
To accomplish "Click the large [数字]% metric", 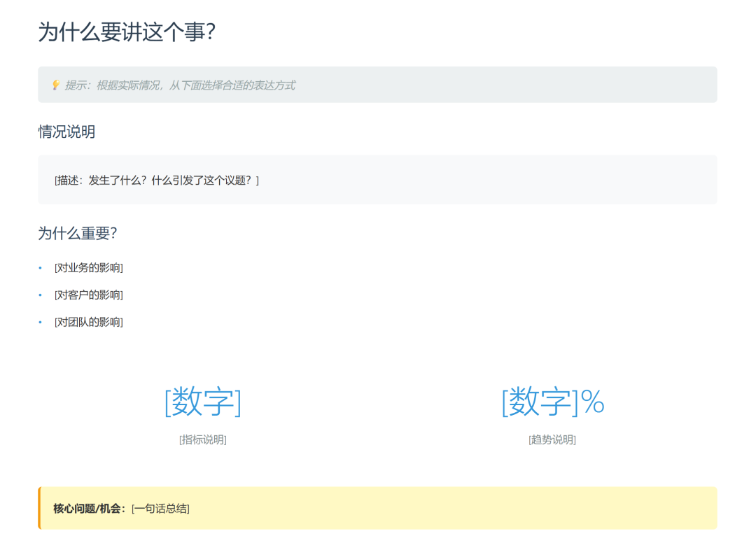I will tap(552, 401).
